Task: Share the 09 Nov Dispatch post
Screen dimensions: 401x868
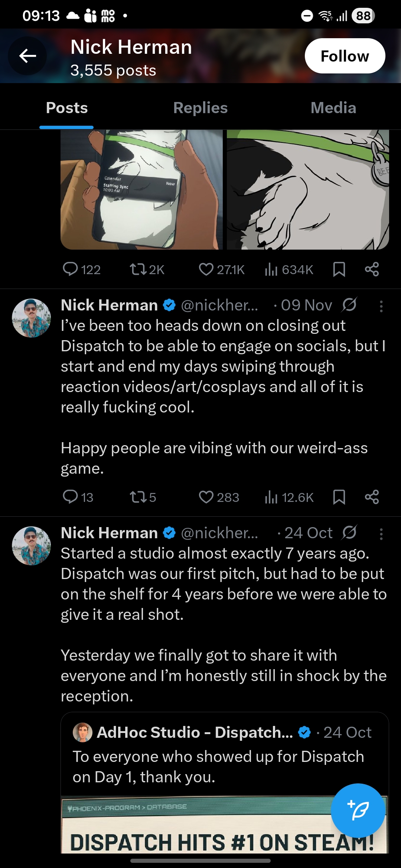Action: (x=372, y=497)
